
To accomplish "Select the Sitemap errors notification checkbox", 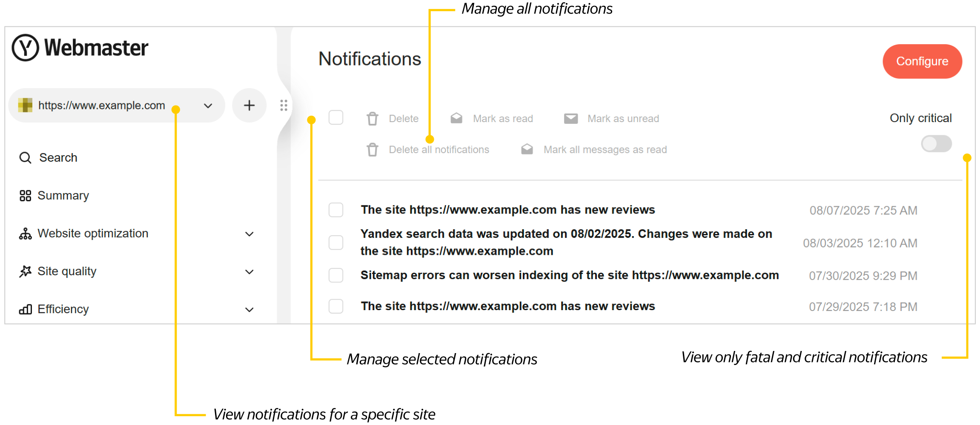I will coord(336,275).
